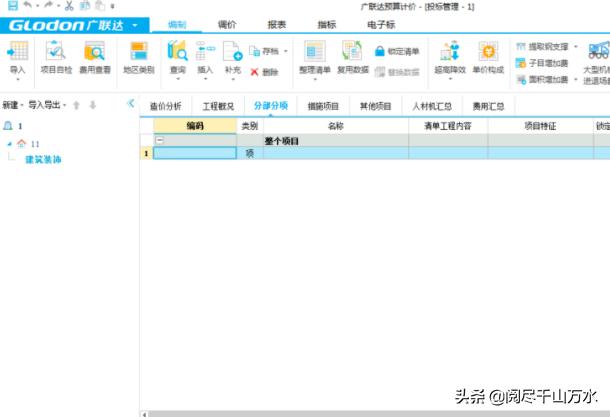The height and width of the screenshot is (417, 610).
Task: Click the 项目特征 column header
Action: click(x=540, y=126)
